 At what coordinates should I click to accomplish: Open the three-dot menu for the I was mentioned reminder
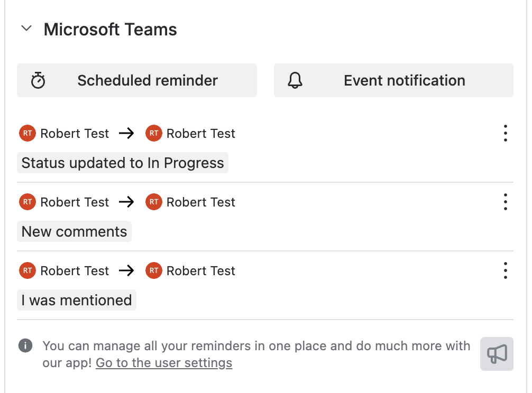[x=506, y=270]
